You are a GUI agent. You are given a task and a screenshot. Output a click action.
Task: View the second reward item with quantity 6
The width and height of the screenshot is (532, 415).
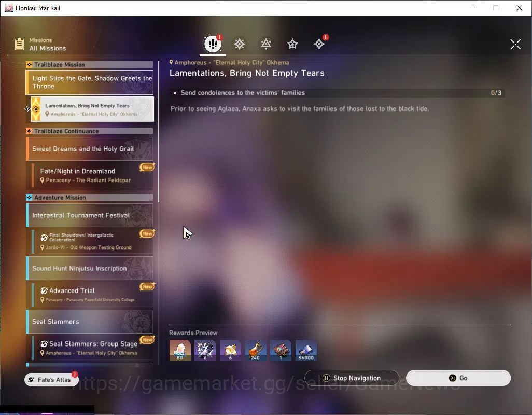tap(205, 351)
